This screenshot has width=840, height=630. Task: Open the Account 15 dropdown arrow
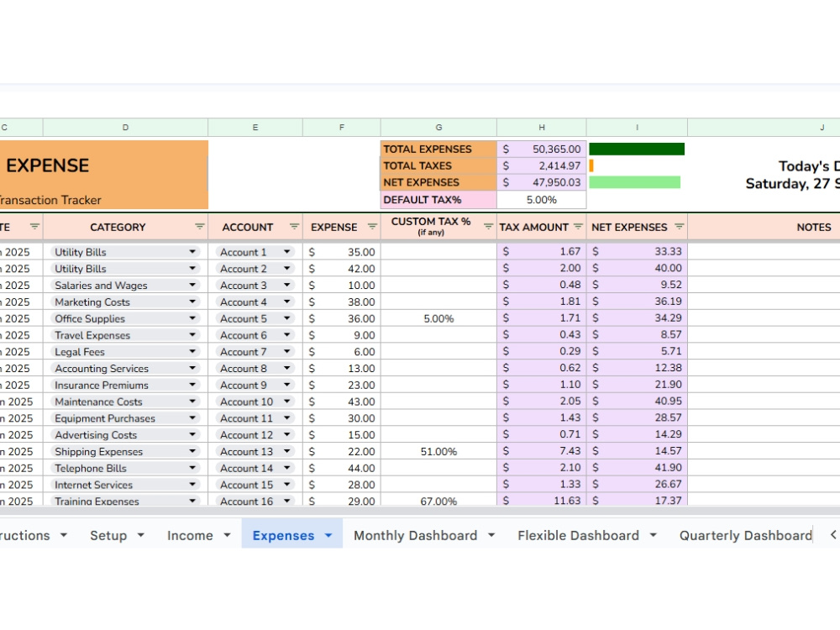[x=287, y=485]
